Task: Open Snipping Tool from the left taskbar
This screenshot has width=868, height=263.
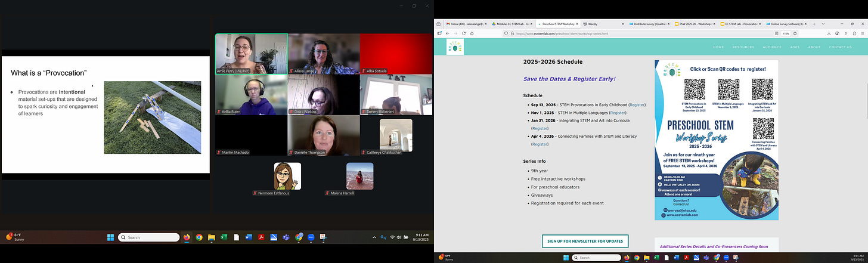Action: coord(323,237)
